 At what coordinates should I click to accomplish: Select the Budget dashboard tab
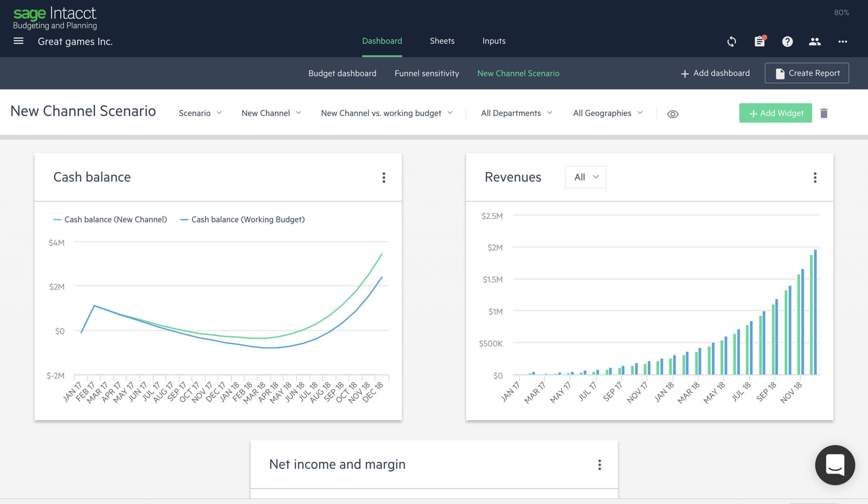tap(342, 73)
